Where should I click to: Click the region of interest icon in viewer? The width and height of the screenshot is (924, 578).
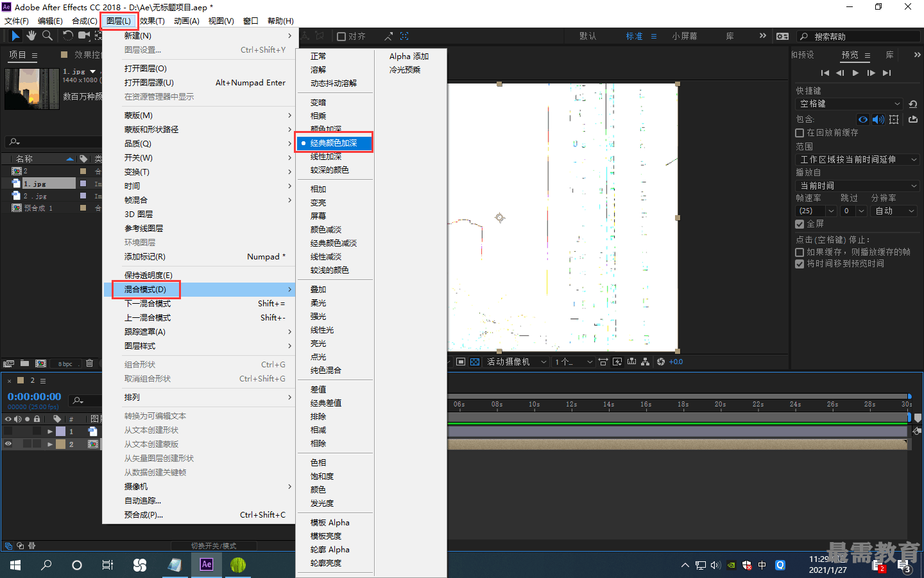click(x=461, y=362)
